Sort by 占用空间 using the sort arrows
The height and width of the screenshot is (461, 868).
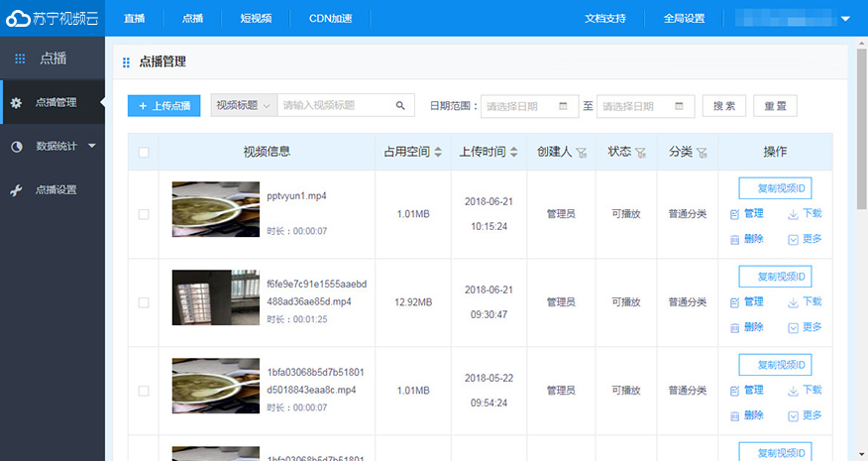pyautogui.click(x=438, y=152)
